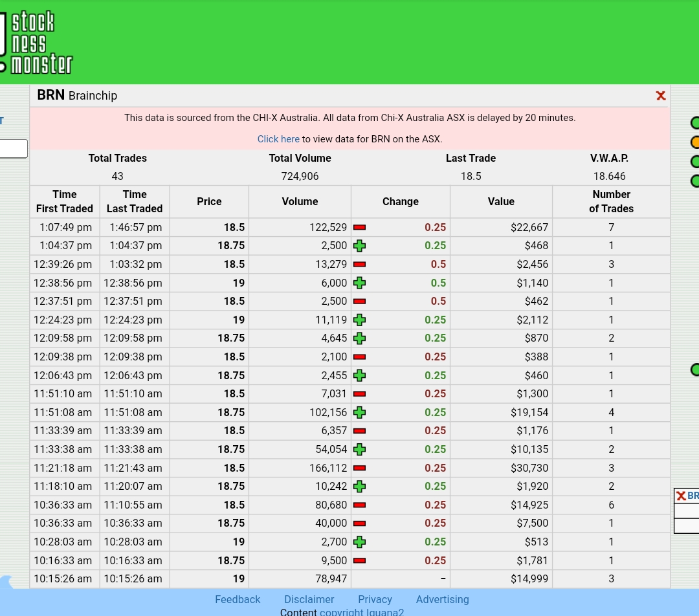
Task: Click the green plus icon in the 11:33:38 am row
Action: [359, 449]
